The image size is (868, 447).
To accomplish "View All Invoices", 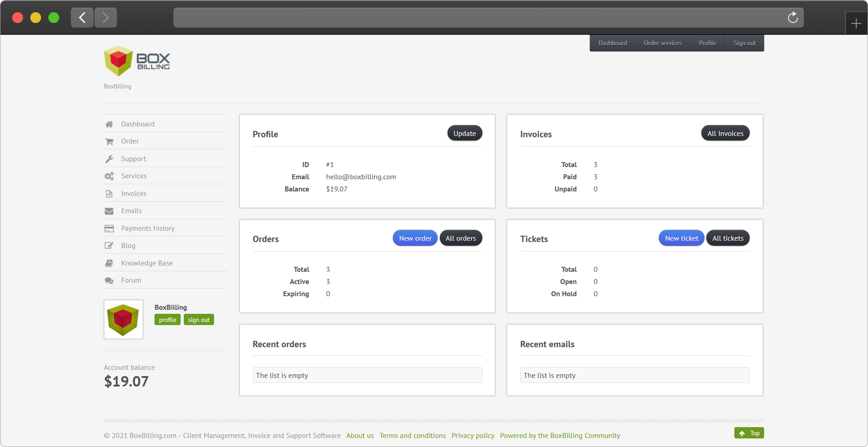I will point(725,133).
